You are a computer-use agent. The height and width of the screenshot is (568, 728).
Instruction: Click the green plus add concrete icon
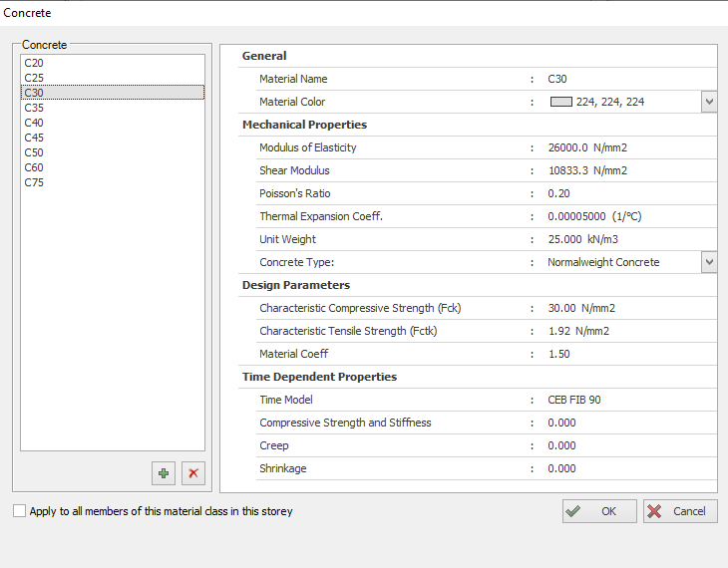tap(164, 473)
